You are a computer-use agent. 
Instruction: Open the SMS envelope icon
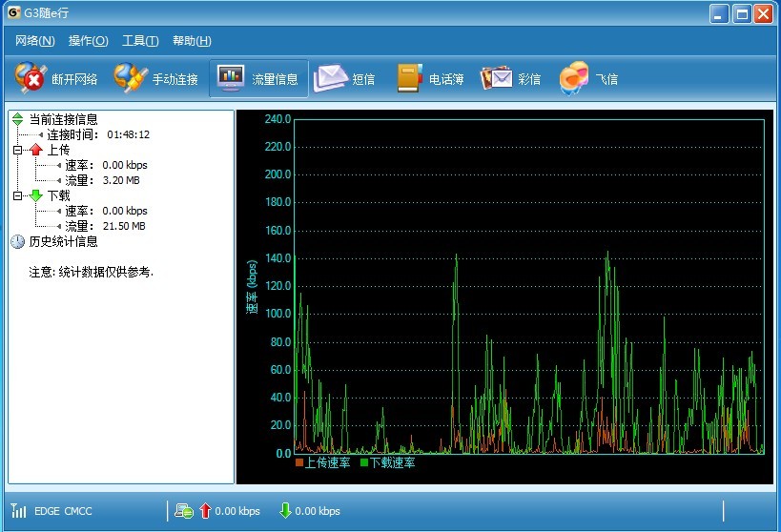click(x=330, y=78)
